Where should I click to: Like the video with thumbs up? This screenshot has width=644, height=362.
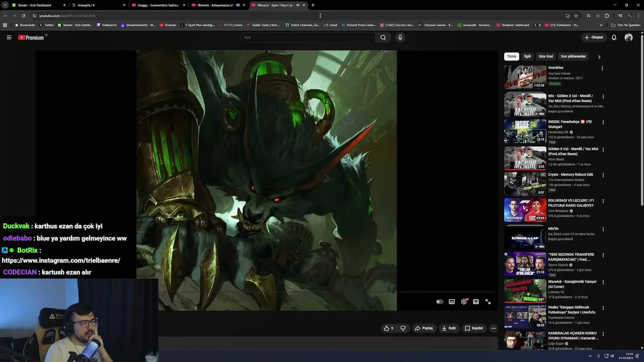[x=388, y=328]
